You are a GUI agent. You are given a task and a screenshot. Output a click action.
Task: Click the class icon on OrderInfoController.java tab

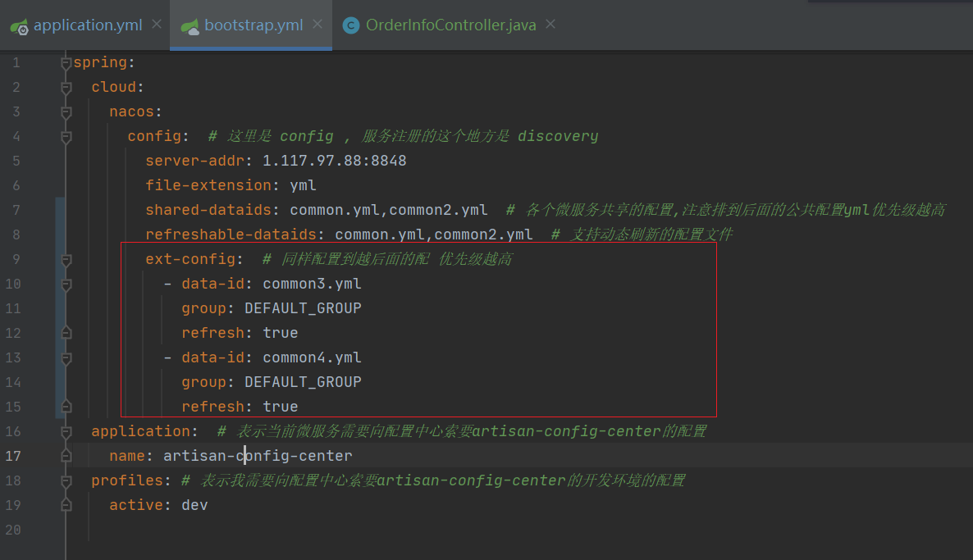[351, 25]
